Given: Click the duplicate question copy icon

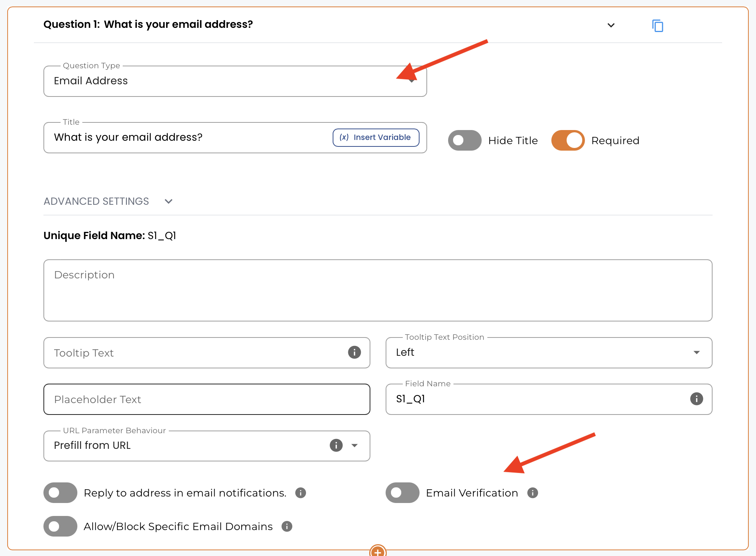Looking at the screenshot, I should pos(657,26).
